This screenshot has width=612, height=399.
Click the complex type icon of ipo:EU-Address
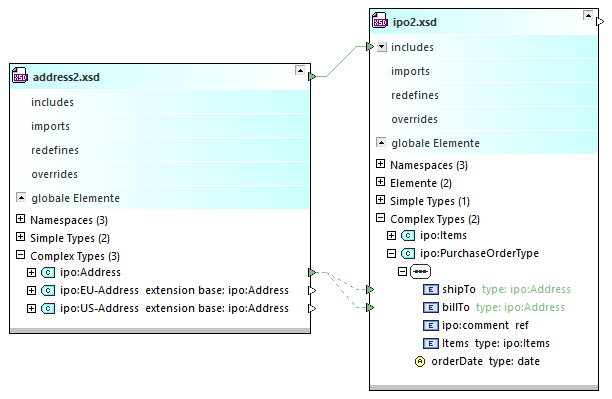[48, 290]
